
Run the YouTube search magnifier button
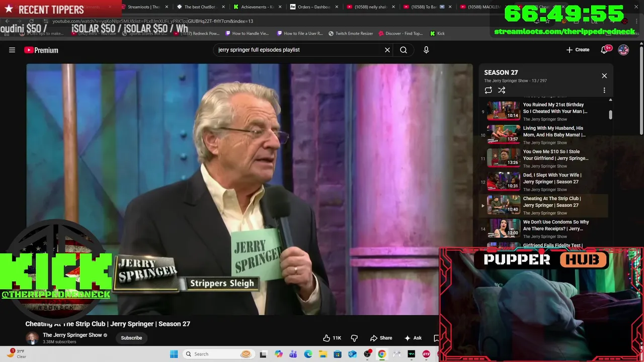[404, 50]
